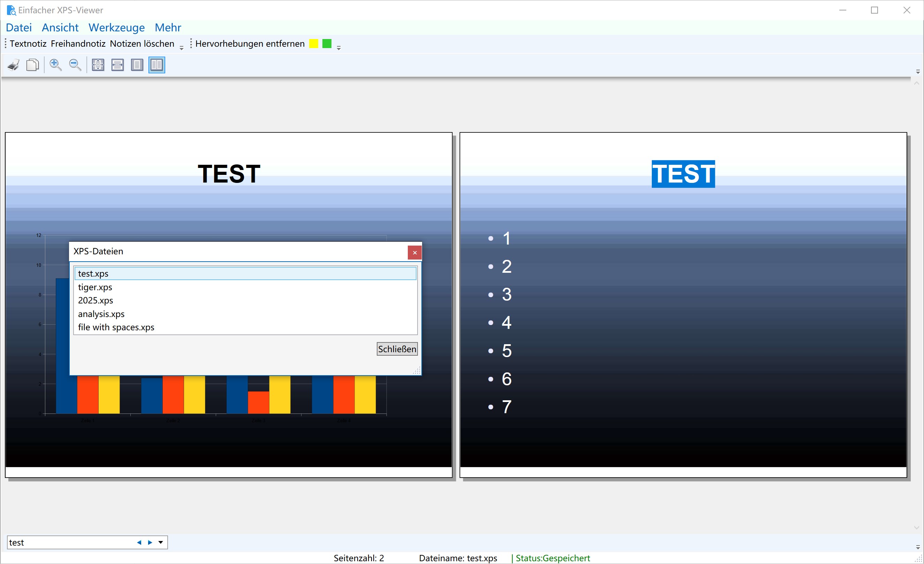Select test.xps in the file list
924x564 pixels.
coord(246,273)
